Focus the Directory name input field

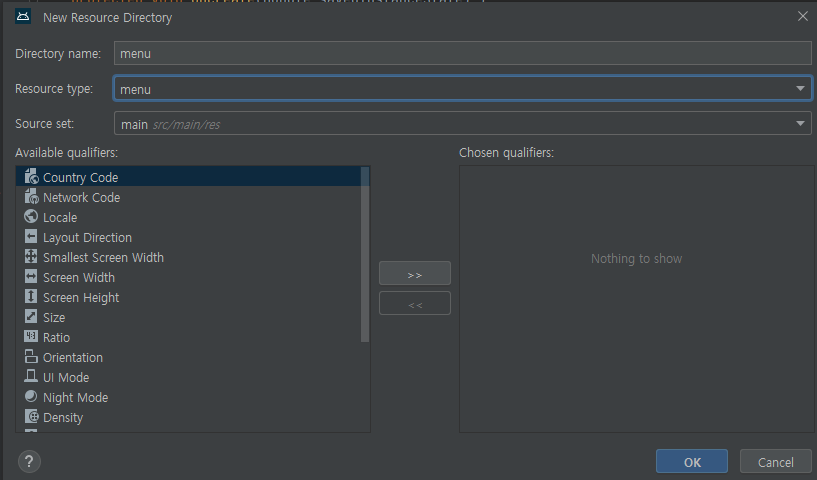(x=463, y=53)
